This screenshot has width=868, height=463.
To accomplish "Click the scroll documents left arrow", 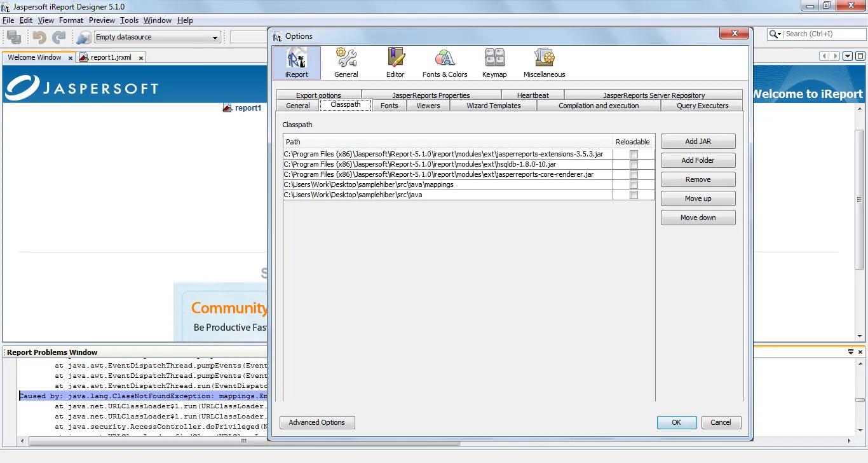I will click(x=825, y=56).
